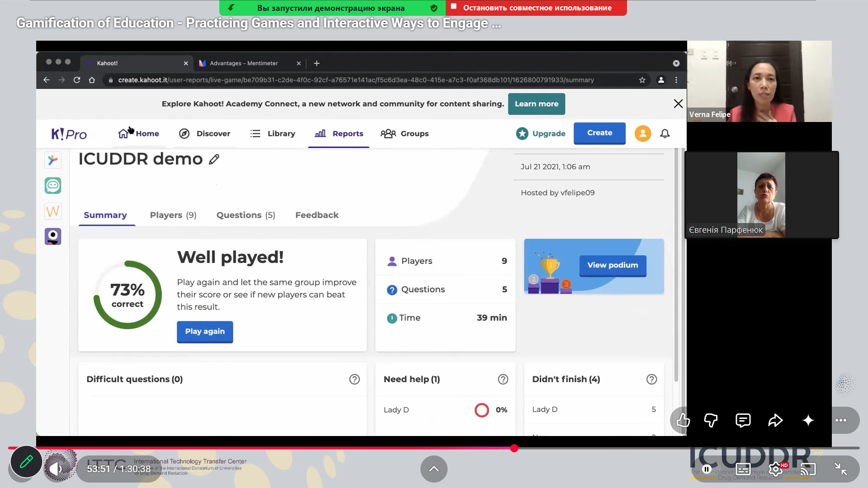Open the orange account avatar menu
868x488 pixels.
coord(643,134)
